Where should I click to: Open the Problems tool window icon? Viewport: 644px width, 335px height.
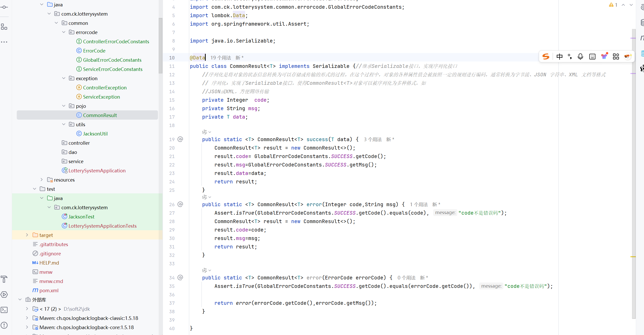pos(4,325)
